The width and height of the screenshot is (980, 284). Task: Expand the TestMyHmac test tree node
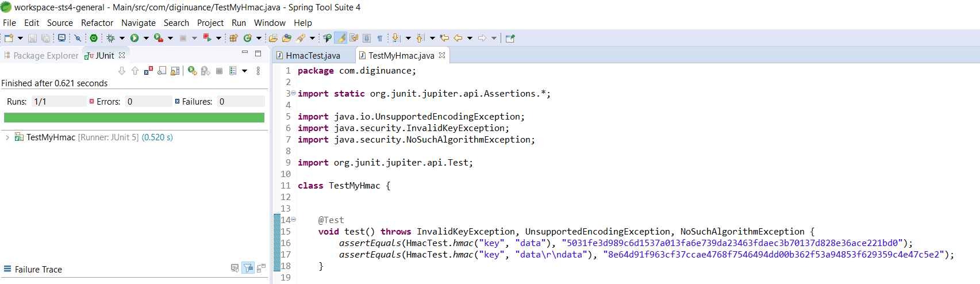(x=7, y=137)
